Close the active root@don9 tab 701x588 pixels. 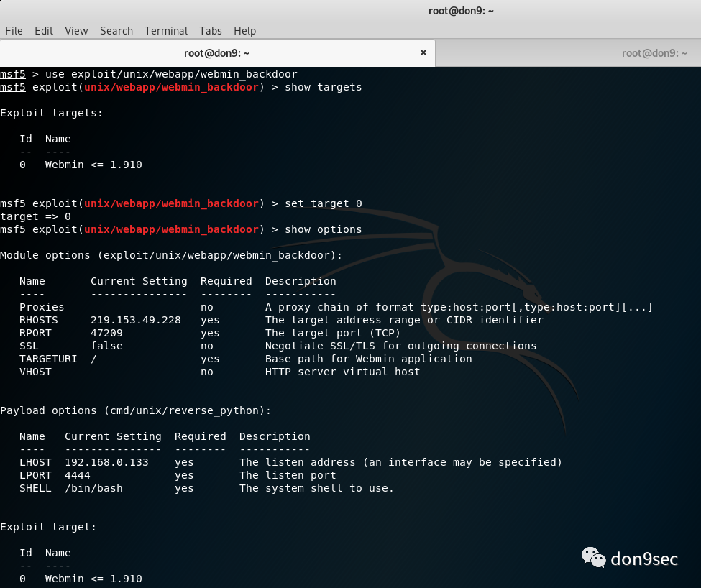pos(423,52)
